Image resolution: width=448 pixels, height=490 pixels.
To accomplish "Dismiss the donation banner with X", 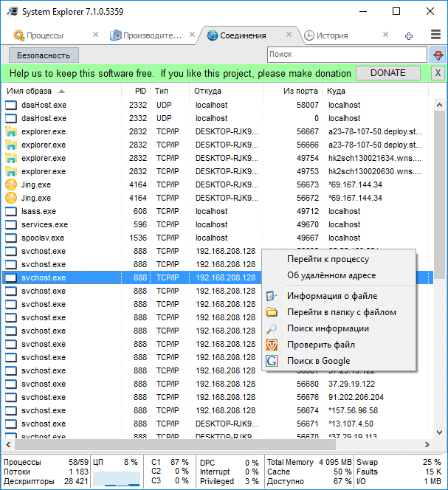I will click(438, 73).
